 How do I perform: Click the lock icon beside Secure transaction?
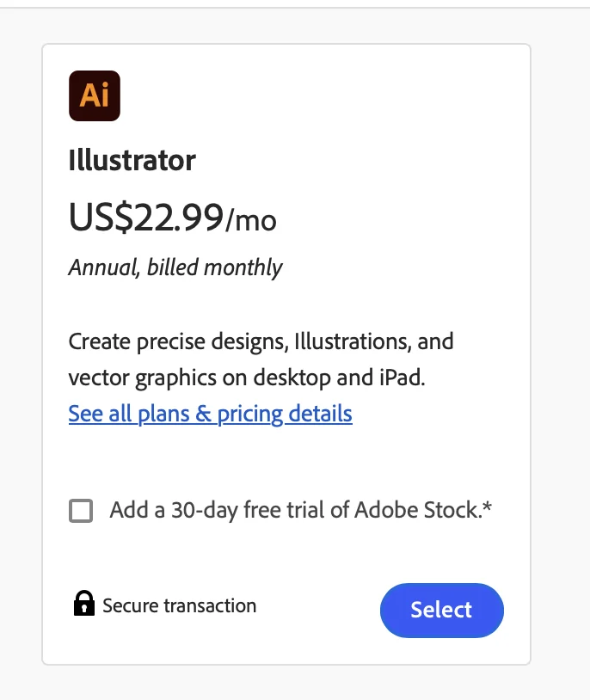click(x=83, y=604)
